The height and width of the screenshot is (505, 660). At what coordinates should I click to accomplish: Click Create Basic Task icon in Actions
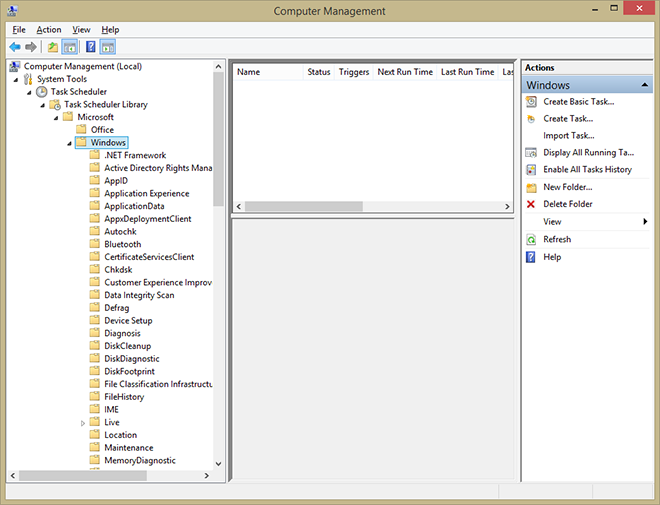coord(531,101)
